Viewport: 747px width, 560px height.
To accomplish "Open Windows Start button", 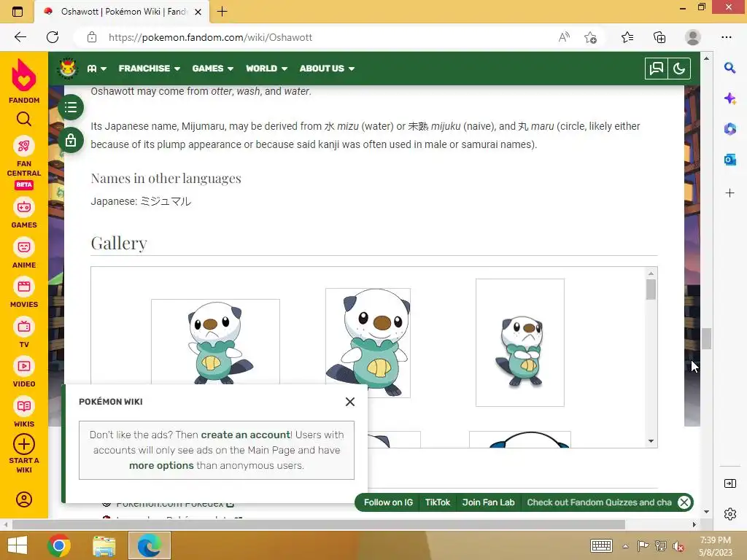I will point(18,545).
